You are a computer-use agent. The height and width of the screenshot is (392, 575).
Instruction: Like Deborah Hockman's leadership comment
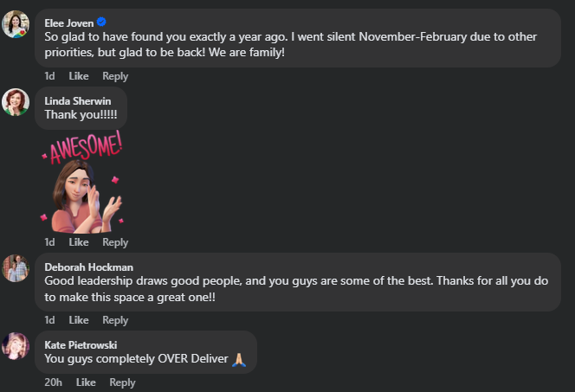coord(79,320)
